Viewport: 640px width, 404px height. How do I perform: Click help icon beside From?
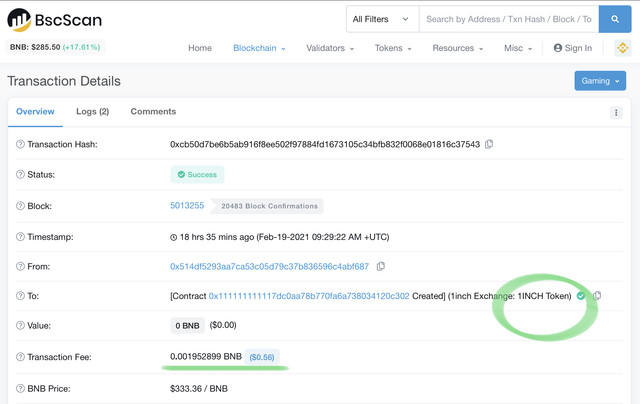click(x=20, y=266)
